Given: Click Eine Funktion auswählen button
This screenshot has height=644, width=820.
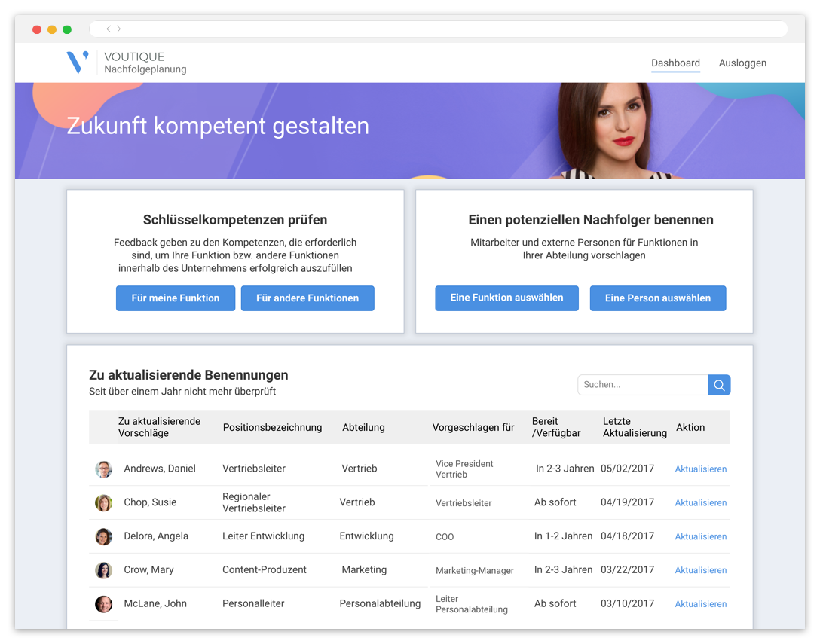Looking at the screenshot, I should tap(506, 298).
